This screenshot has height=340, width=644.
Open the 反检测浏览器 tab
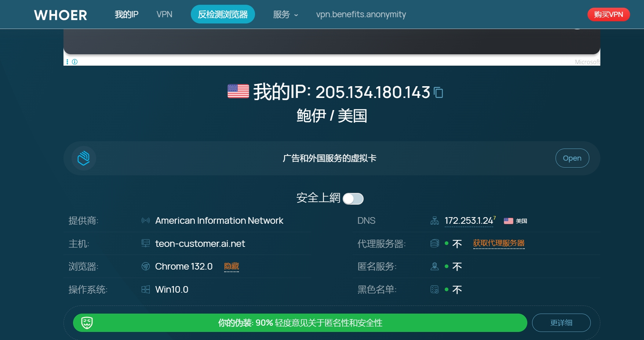click(223, 15)
